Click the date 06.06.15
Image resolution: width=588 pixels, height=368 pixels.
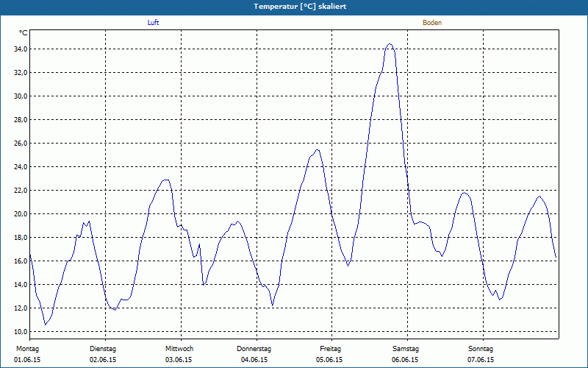click(x=405, y=360)
